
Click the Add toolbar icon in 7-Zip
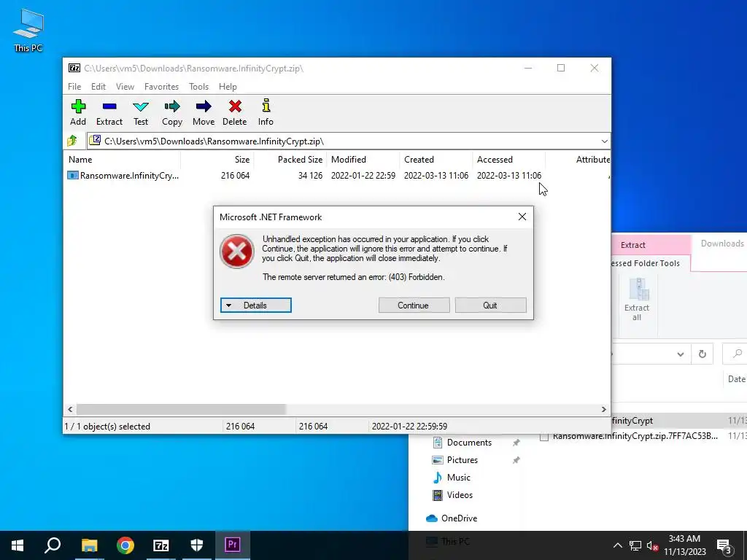(78, 112)
